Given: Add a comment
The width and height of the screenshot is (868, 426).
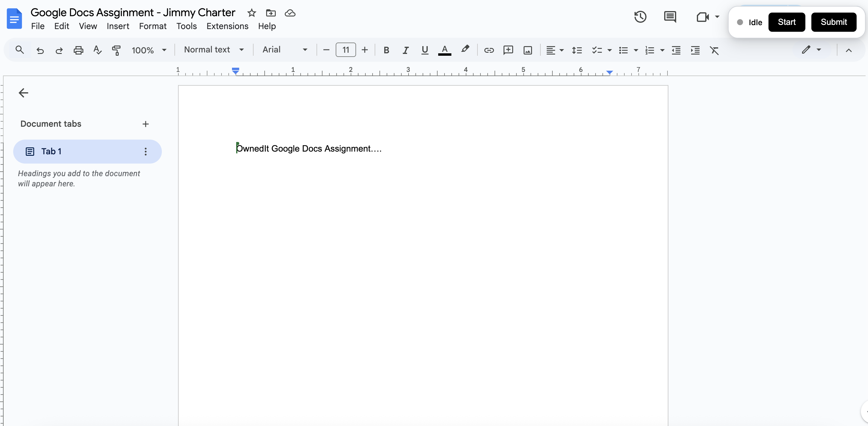Looking at the screenshot, I should click(x=508, y=51).
